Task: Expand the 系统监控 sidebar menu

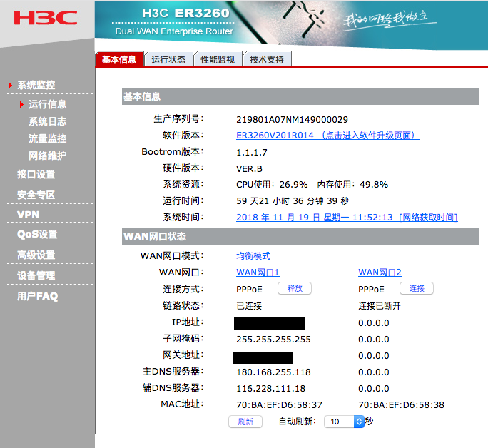Action: (36, 85)
